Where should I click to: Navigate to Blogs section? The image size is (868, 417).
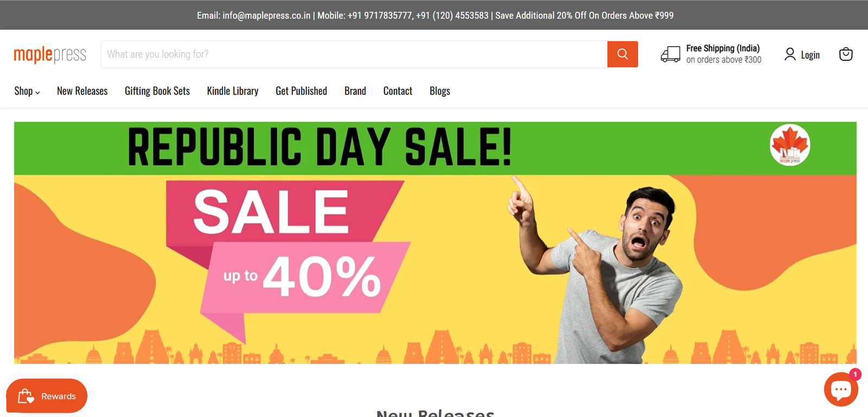coord(440,91)
